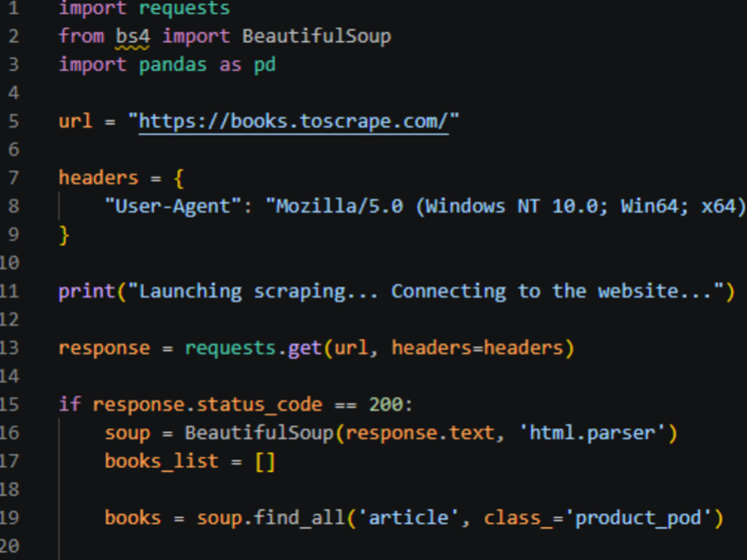Click 'response.text' argument on line 16
This screenshot has width=747, height=560.
(x=420, y=433)
